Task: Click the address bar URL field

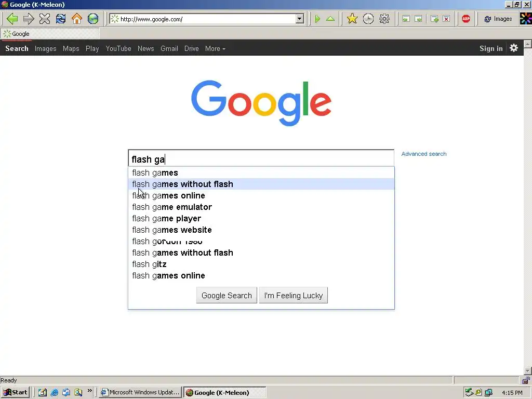Action: point(207,19)
